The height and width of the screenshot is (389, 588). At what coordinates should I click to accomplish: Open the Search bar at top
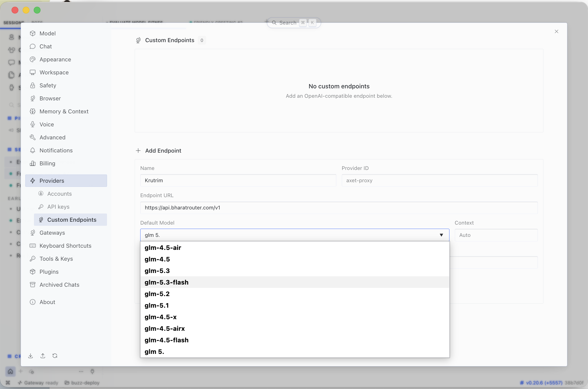point(294,23)
